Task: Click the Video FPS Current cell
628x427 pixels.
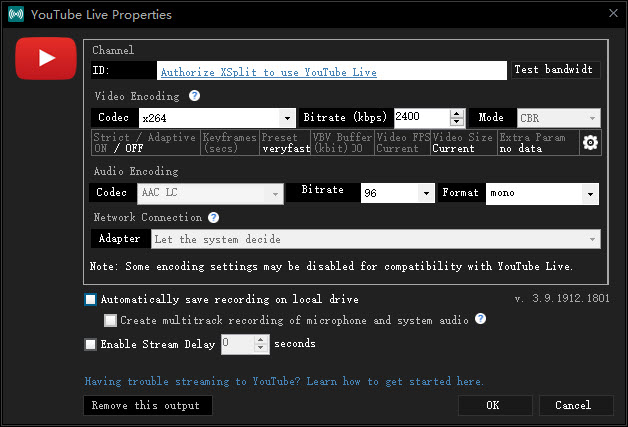Action: pos(403,143)
